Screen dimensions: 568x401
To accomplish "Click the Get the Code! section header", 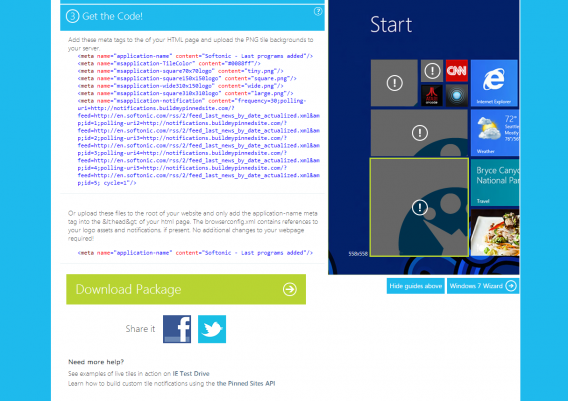I will pos(192,16).
